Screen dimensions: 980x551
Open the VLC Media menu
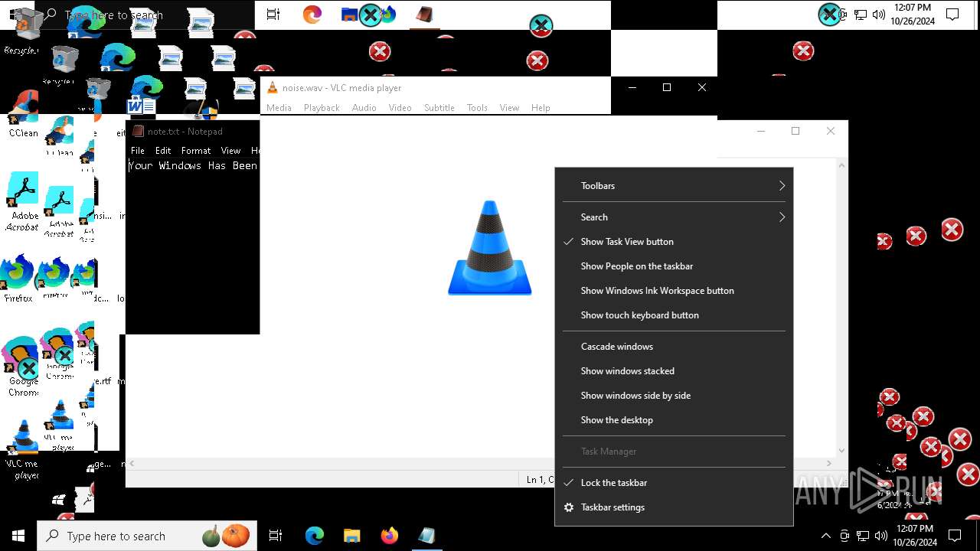[x=279, y=108]
